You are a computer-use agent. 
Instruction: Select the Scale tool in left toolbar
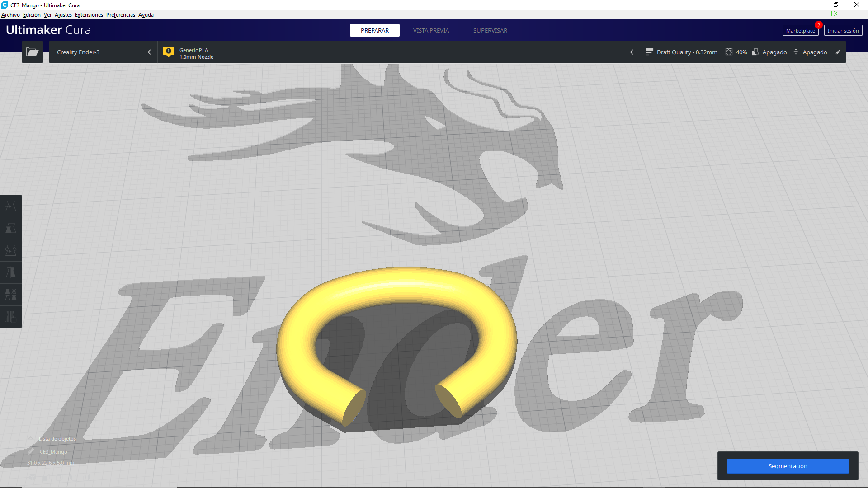tap(11, 228)
